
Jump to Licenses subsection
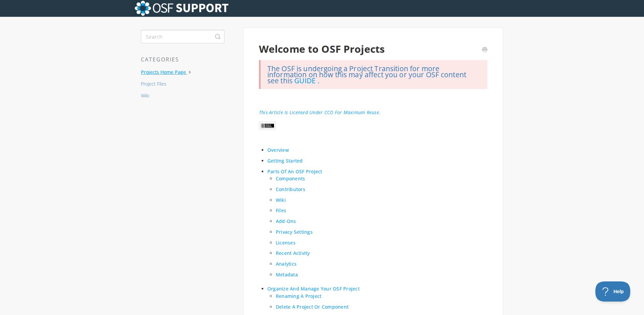point(285,243)
